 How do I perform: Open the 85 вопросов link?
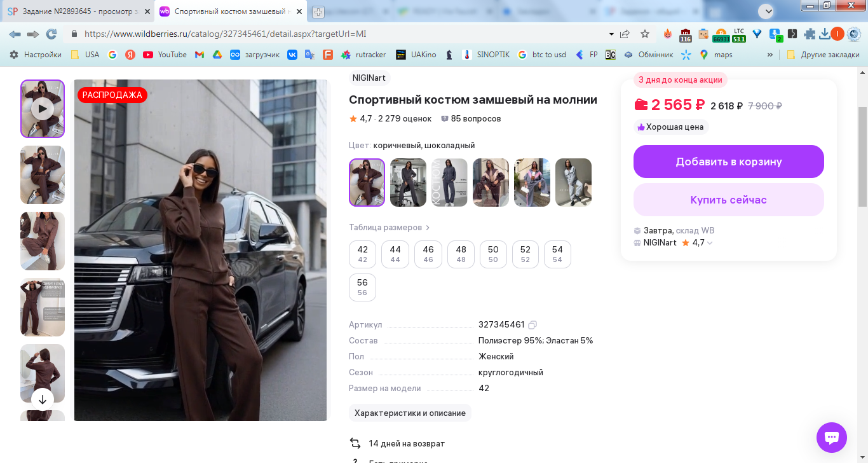pyautogui.click(x=471, y=119)
